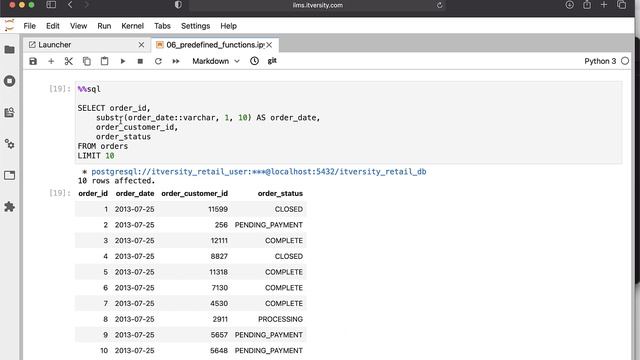Click customer id 4530 cell
Viewport: 640px width, 360px height.
(219, 303)
